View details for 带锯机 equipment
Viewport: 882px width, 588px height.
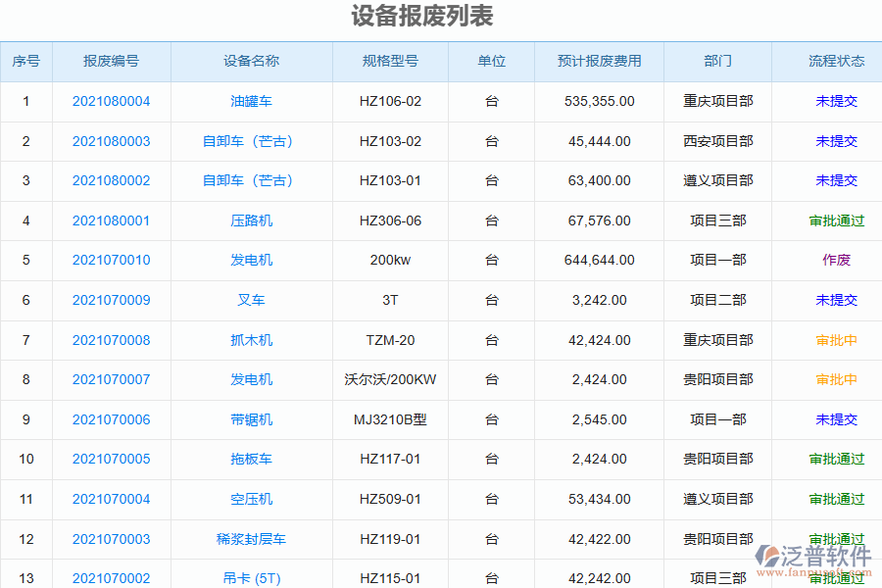[251, 419]
